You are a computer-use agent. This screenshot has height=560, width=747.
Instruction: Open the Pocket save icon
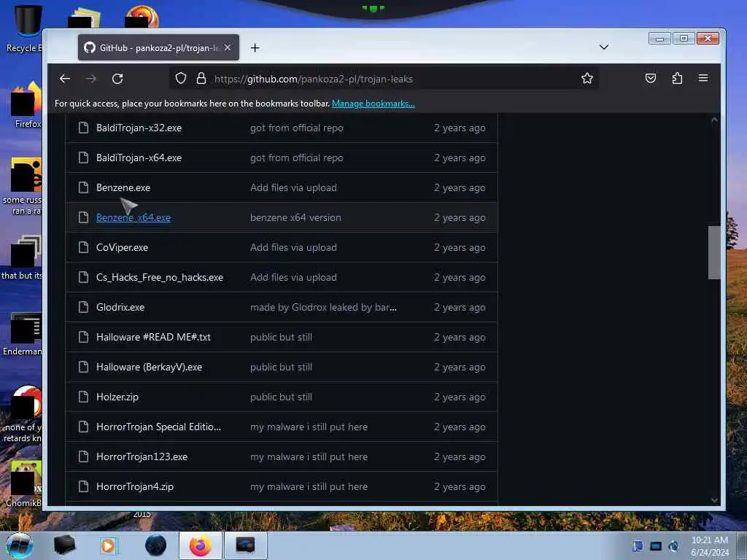pos(650,78)
